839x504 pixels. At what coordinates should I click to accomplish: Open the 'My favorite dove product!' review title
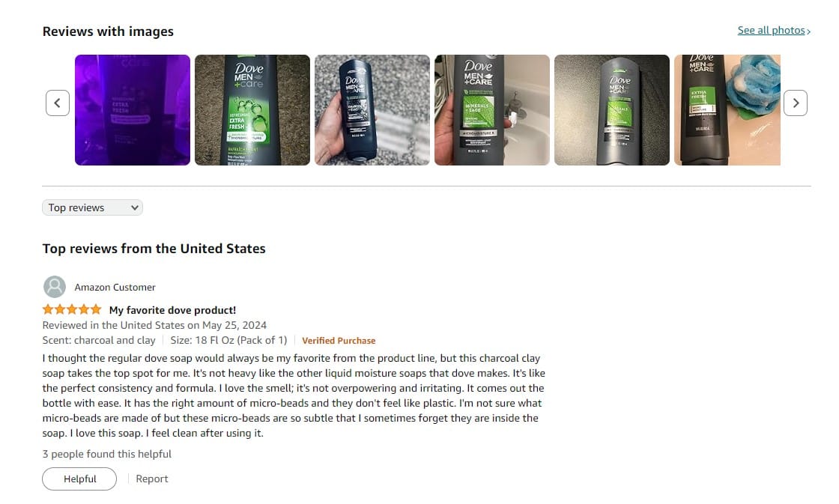(172, 310)
